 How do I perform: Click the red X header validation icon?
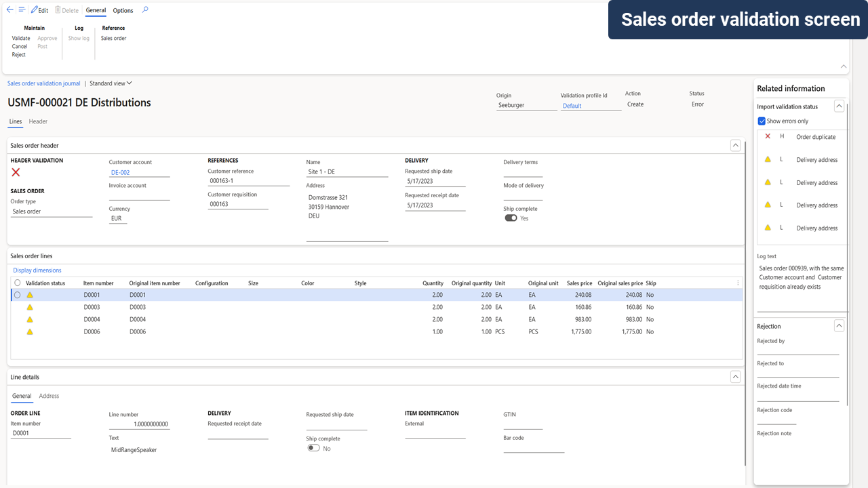tap(16, 172)
